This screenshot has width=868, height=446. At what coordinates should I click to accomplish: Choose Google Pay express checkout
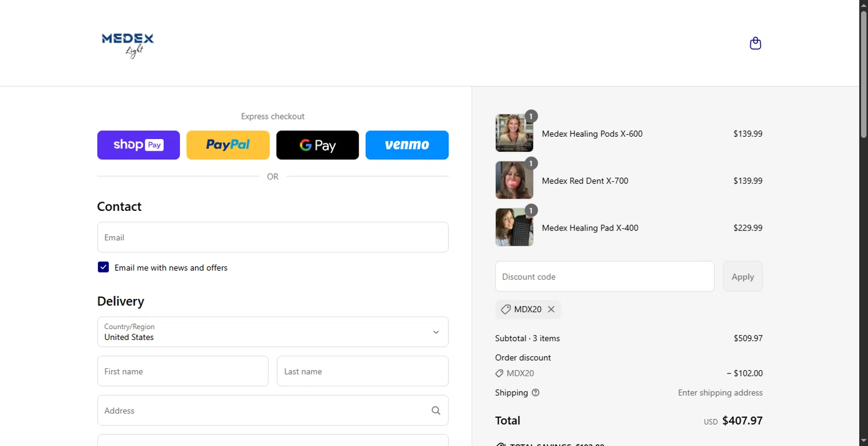click(318, 145)
